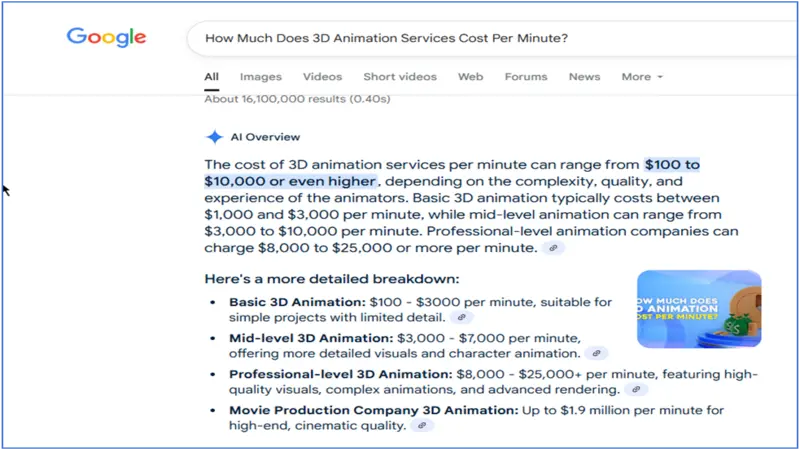The image size is (800, 450).
Task: Click 'Basic 3D Animation:' bullet label
Action: coord(297,302)
